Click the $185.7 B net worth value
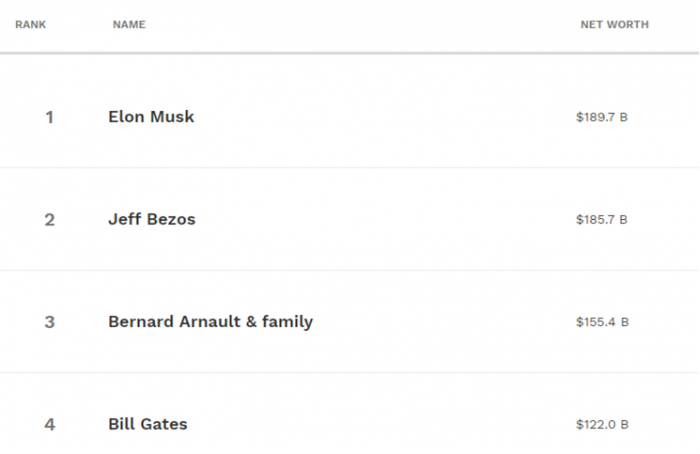This screenshot has width=700, height=454. 601,220
